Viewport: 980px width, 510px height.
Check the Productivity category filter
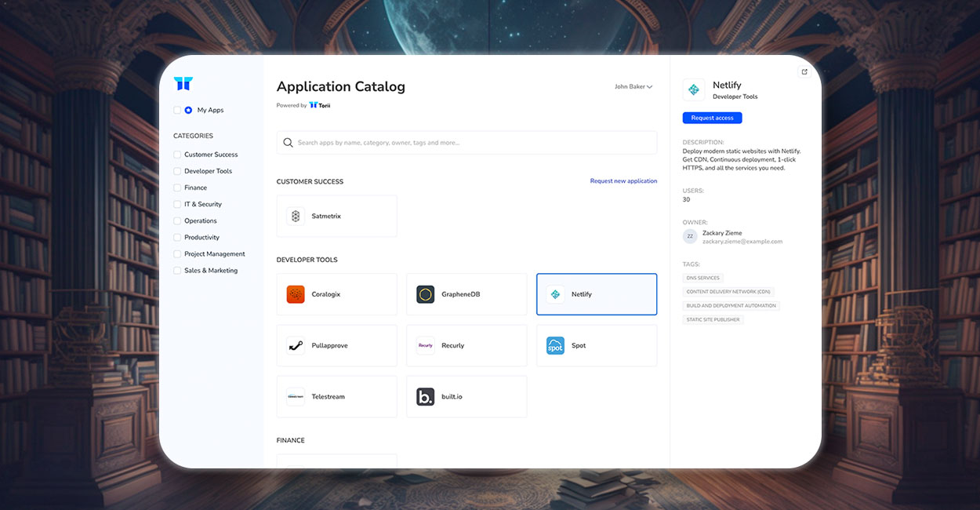(x=177, y=237)
